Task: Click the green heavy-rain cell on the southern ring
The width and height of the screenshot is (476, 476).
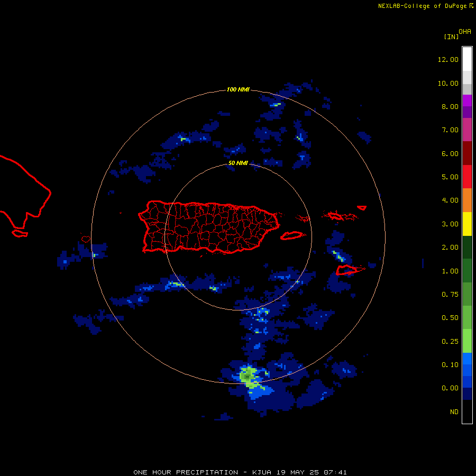Action: (249, 376)
